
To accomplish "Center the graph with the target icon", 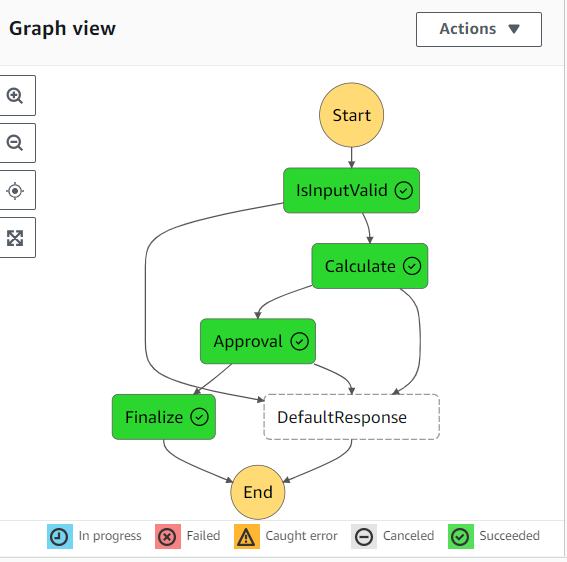I will coord(15,190).
